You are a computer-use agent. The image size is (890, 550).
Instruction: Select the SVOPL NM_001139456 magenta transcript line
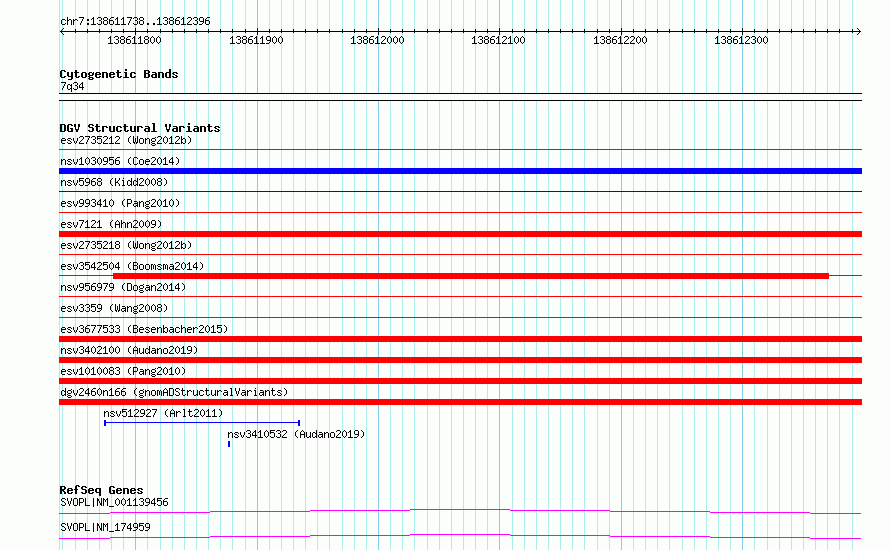[x=460, y=511]
